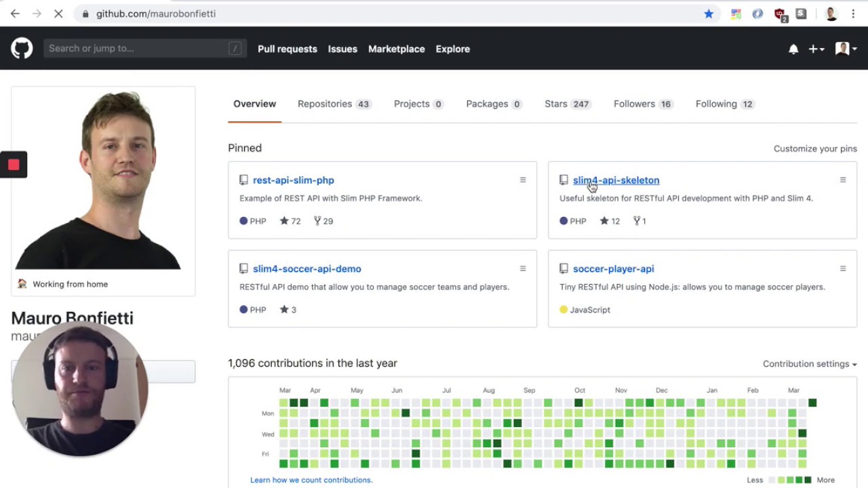Viewport: 868px width, 488px height.
Task: Click the 1,096 contributions heading
Action: click(313, 363)
